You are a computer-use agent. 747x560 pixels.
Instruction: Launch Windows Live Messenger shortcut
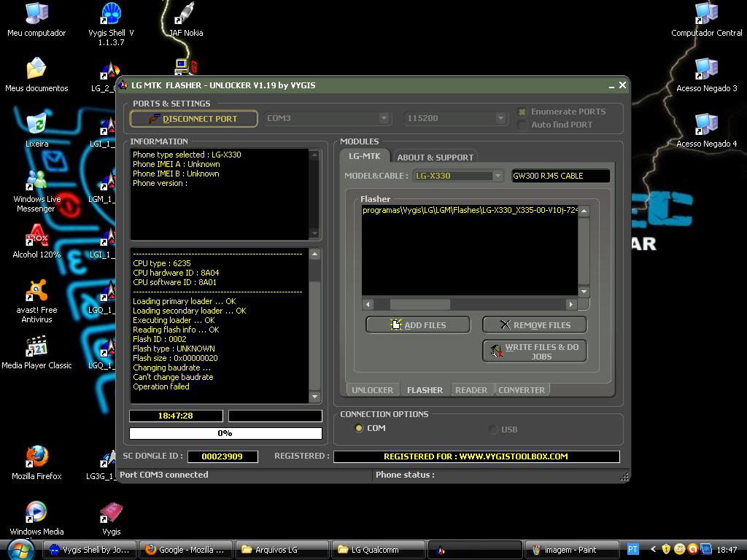tap(36, 190)
